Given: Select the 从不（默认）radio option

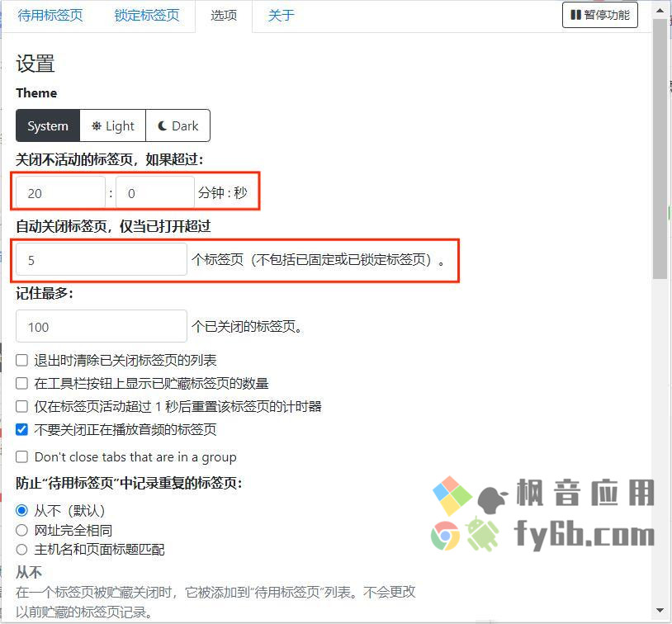Looking at the screenshot, I should pyautogui.click(x=21, y=510).
